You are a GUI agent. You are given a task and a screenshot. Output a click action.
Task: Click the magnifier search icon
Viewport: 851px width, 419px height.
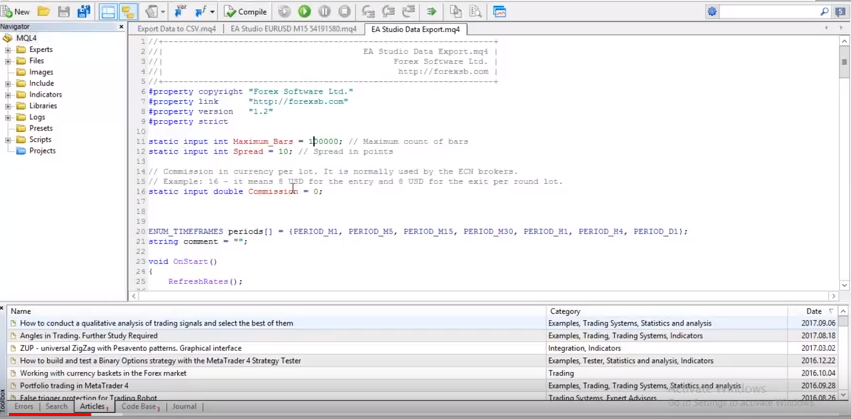824,11
